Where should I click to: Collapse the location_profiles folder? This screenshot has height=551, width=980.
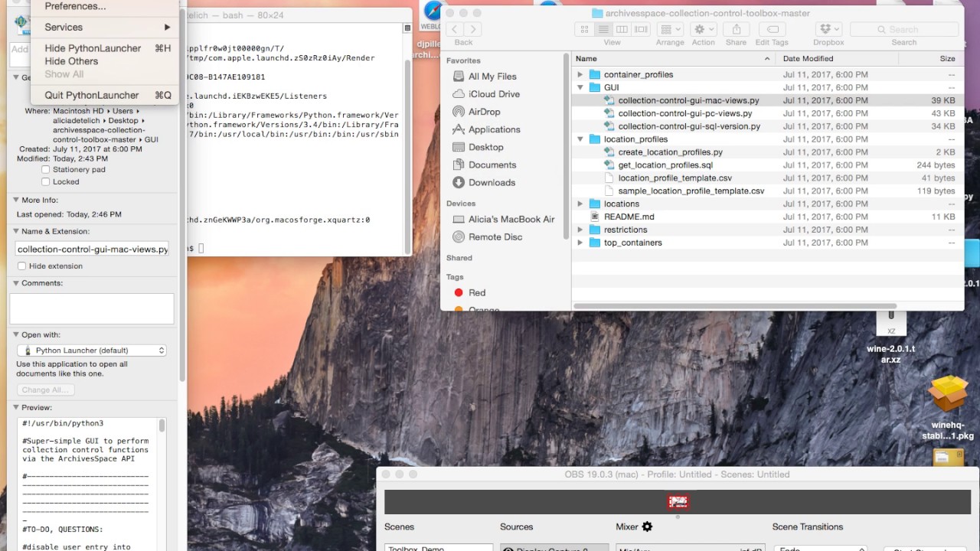[x=580, y=139]
